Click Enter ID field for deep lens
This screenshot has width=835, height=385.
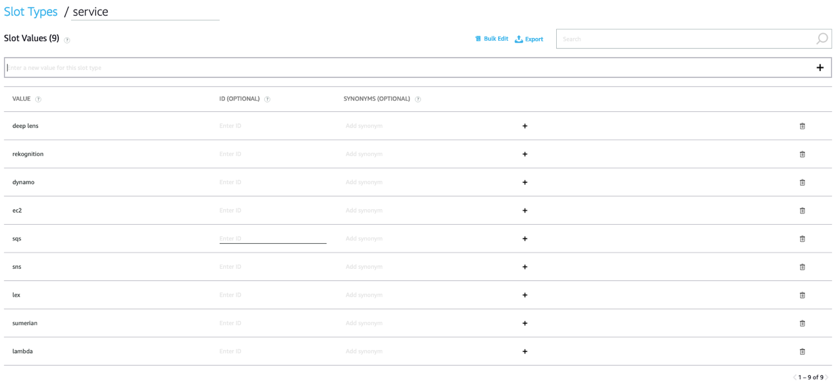tap(273, 126)
